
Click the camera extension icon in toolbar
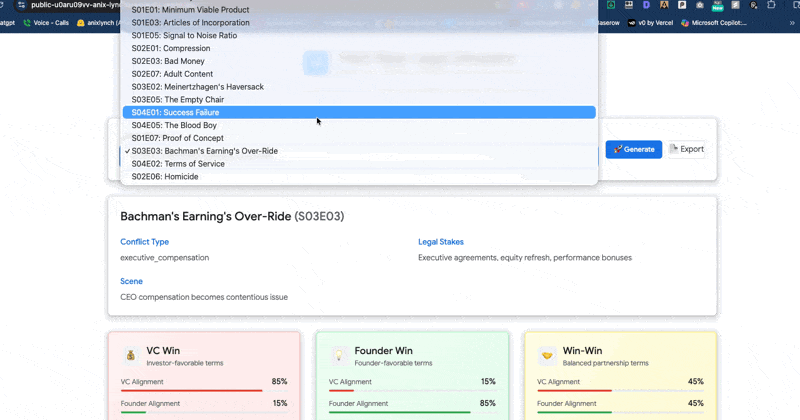699,5
